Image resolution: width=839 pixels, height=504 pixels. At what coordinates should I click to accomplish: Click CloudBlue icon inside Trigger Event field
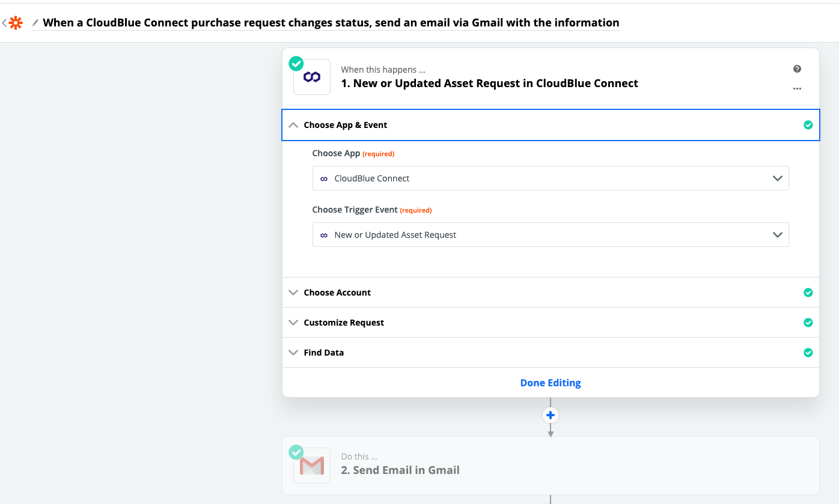324,235
